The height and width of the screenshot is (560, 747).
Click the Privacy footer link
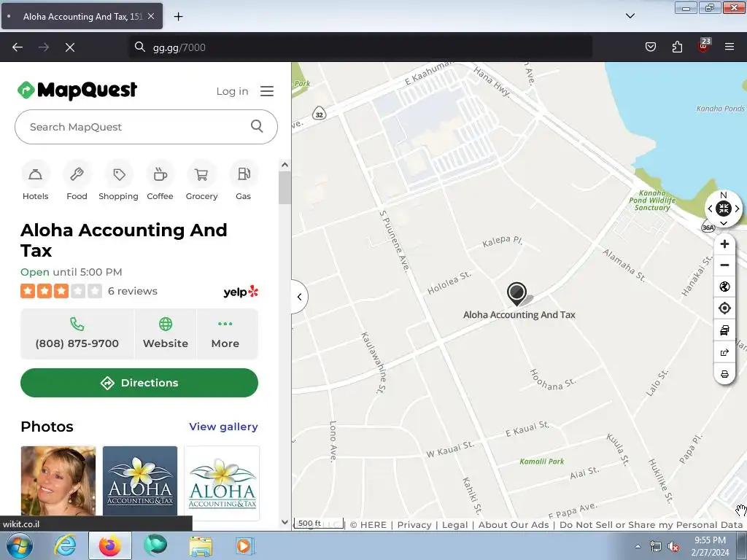point(414,525)
